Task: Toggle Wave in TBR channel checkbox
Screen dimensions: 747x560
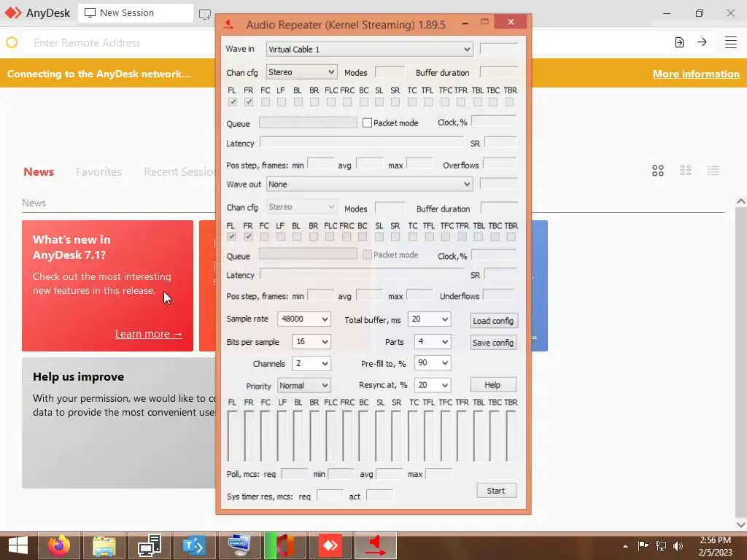Action: 509,101
